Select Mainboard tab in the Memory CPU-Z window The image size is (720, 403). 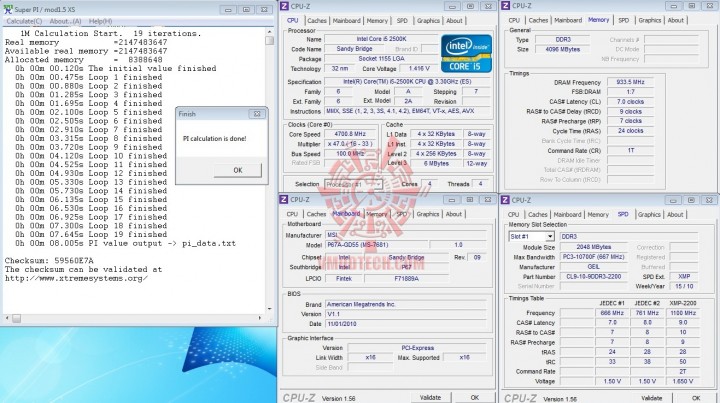point(568,20)
